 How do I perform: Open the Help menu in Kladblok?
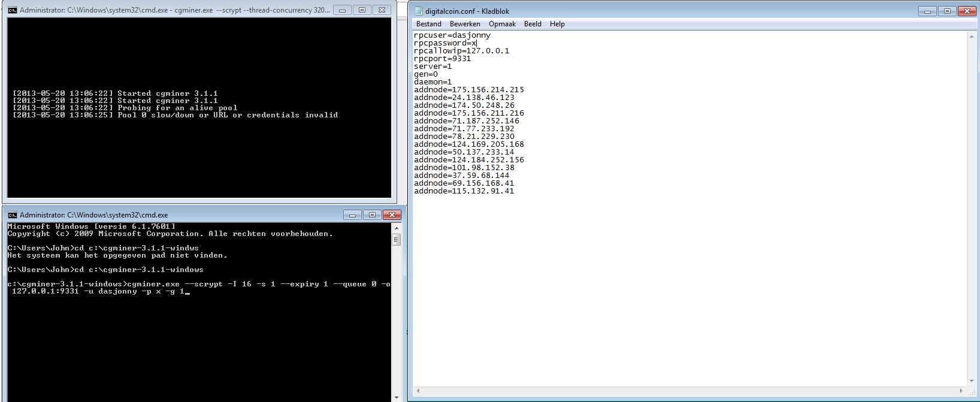pos(557,24)
